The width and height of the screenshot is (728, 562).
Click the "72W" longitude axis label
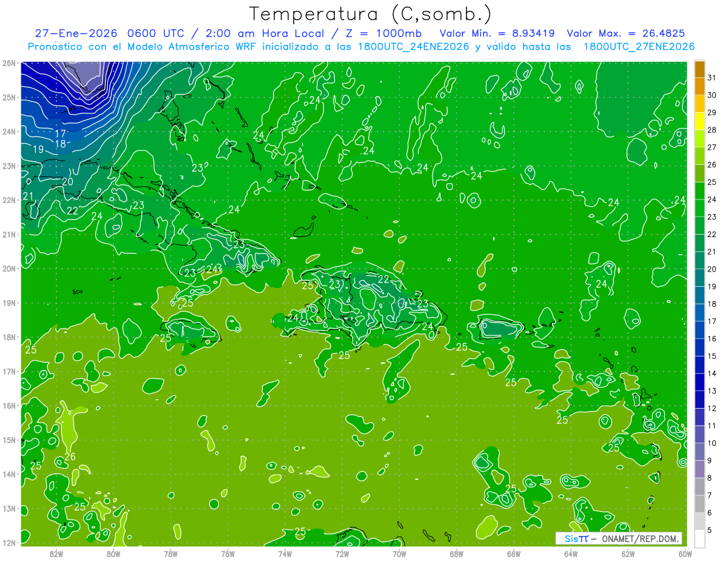[342, 554]
